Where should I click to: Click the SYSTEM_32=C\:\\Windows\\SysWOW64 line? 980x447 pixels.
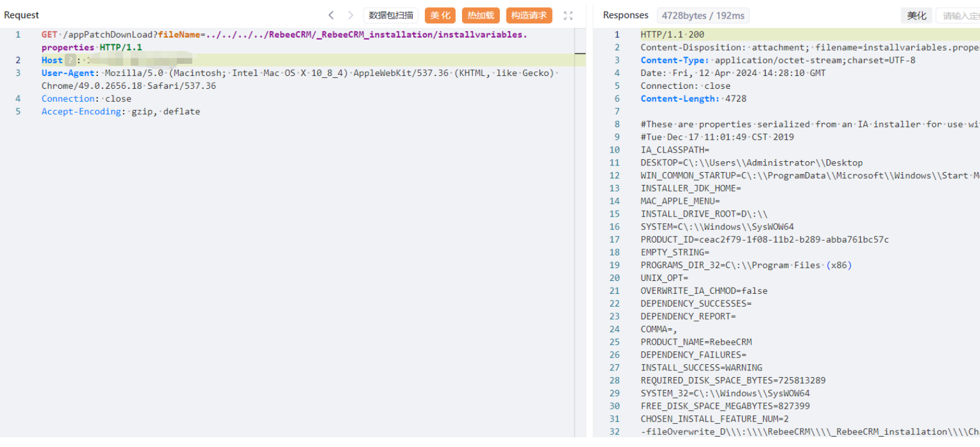725,392
